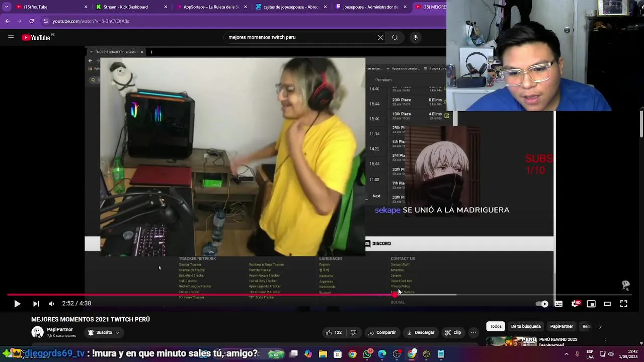Create a Clip of the video

(453, 332)
